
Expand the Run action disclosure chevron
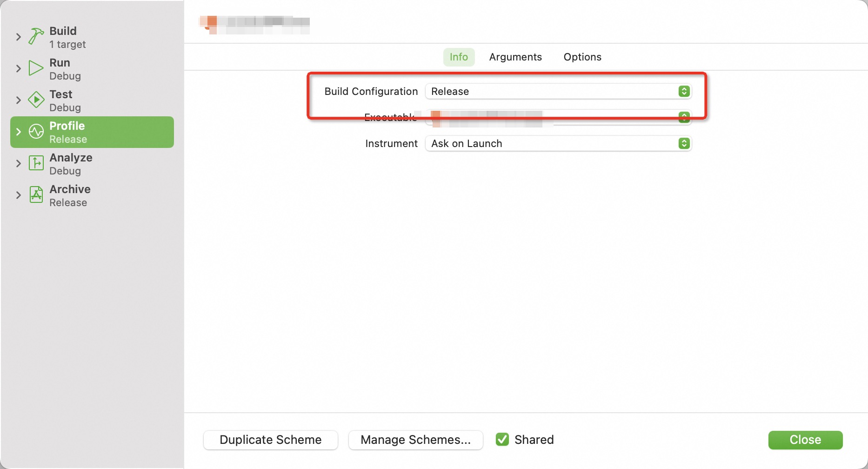click(19, 68)
